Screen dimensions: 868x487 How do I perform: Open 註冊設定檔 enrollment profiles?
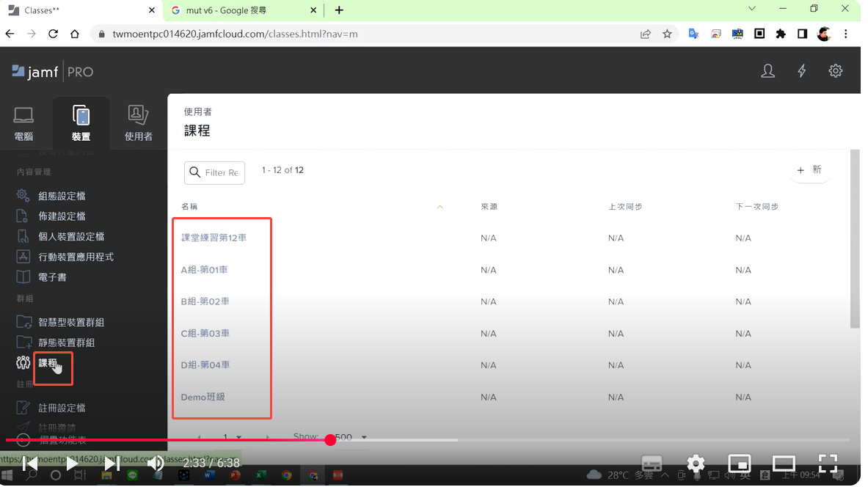point(62,409)
